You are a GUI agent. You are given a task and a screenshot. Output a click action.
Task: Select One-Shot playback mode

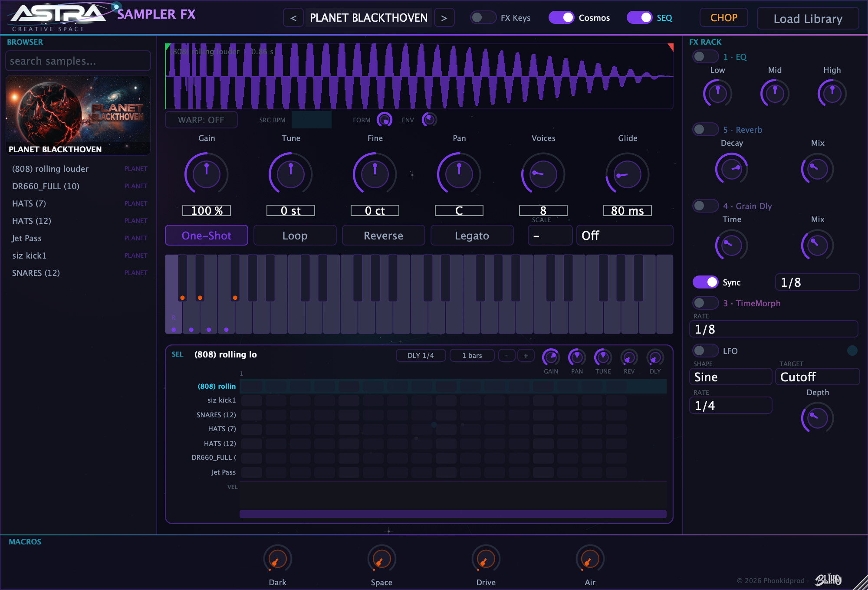[207, 235]
